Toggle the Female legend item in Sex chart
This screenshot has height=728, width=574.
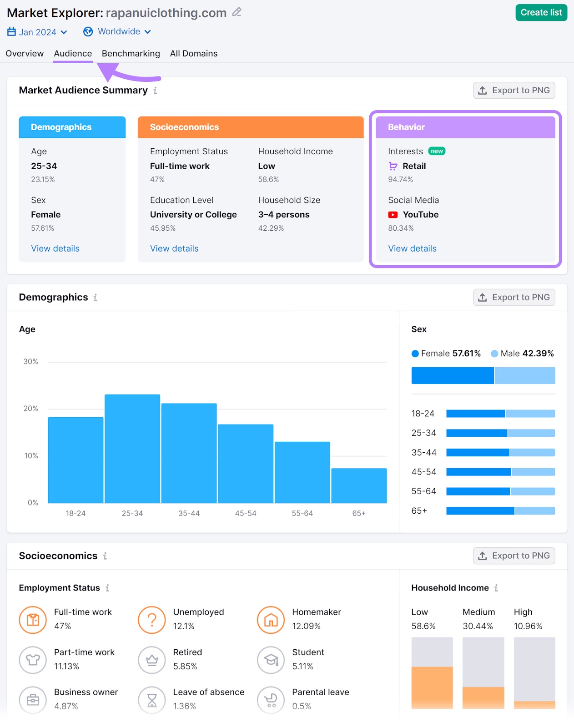446,354
